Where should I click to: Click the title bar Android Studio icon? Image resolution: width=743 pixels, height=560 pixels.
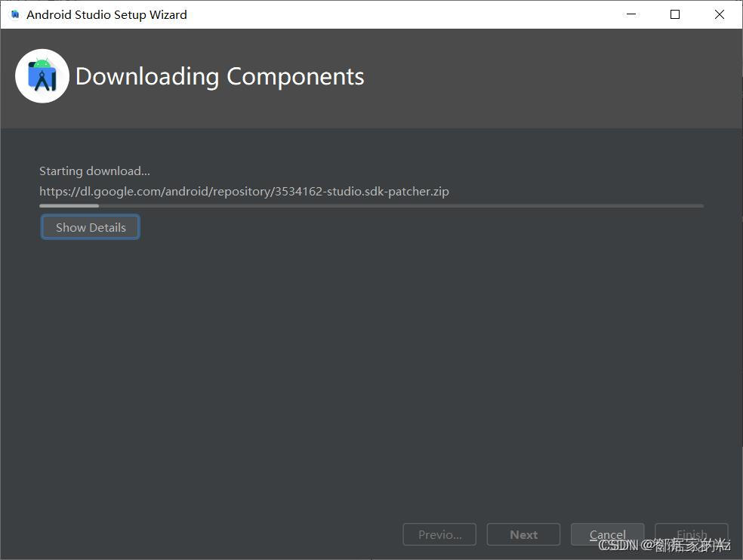click(x=15, y=14)
